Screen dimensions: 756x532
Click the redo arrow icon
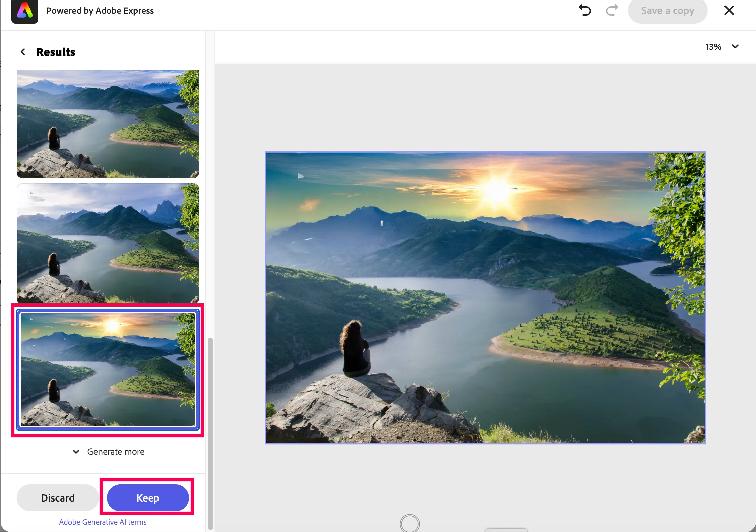(612, 10)
